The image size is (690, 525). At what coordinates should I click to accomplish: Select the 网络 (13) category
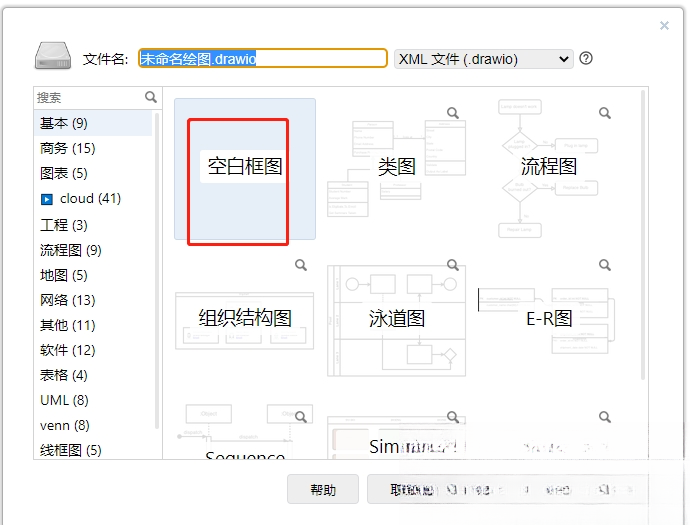tap(68, 300)
